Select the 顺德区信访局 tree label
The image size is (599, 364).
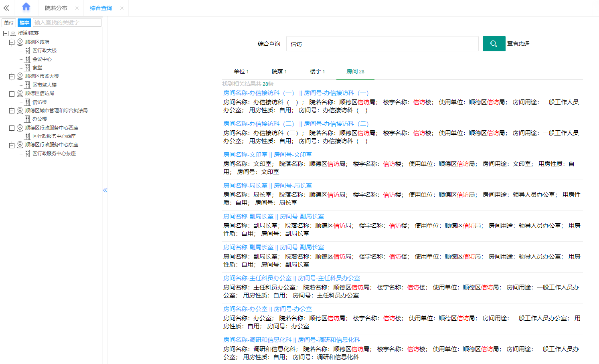(x=40, y=93)
